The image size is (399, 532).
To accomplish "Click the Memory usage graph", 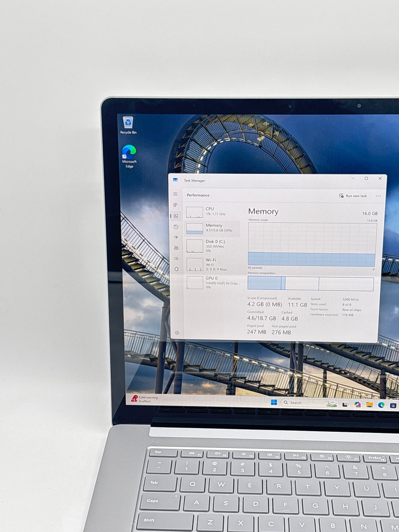I will click(312, 245).
